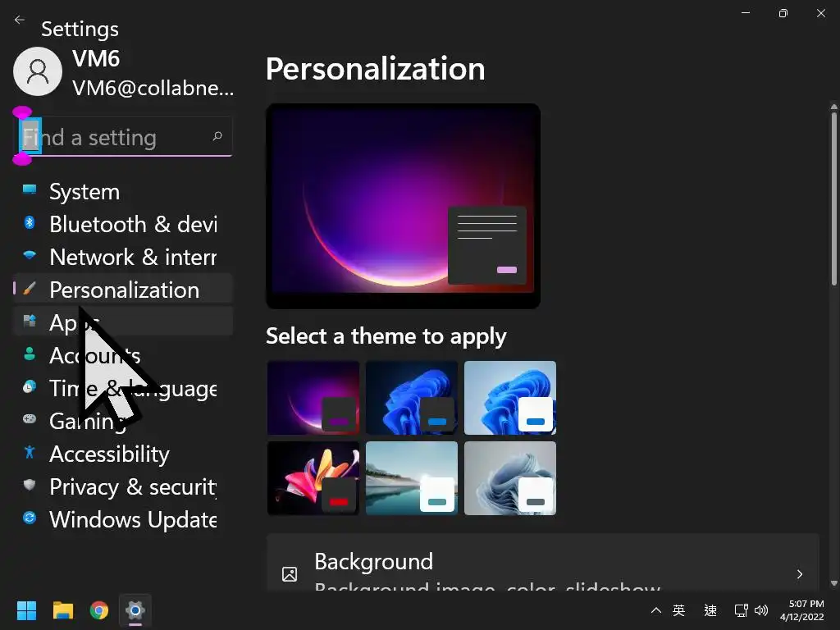
Task: Open Time & language category
Action: [123, 388]
